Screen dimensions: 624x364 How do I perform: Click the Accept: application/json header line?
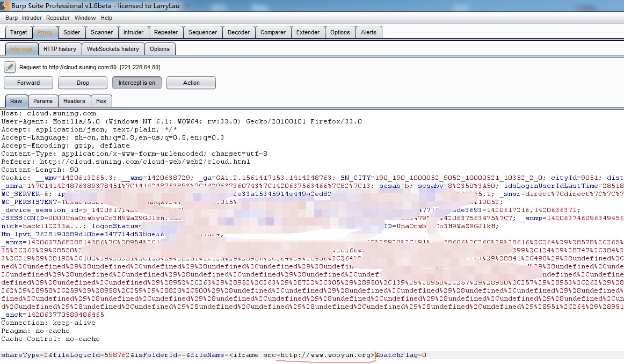89,129
